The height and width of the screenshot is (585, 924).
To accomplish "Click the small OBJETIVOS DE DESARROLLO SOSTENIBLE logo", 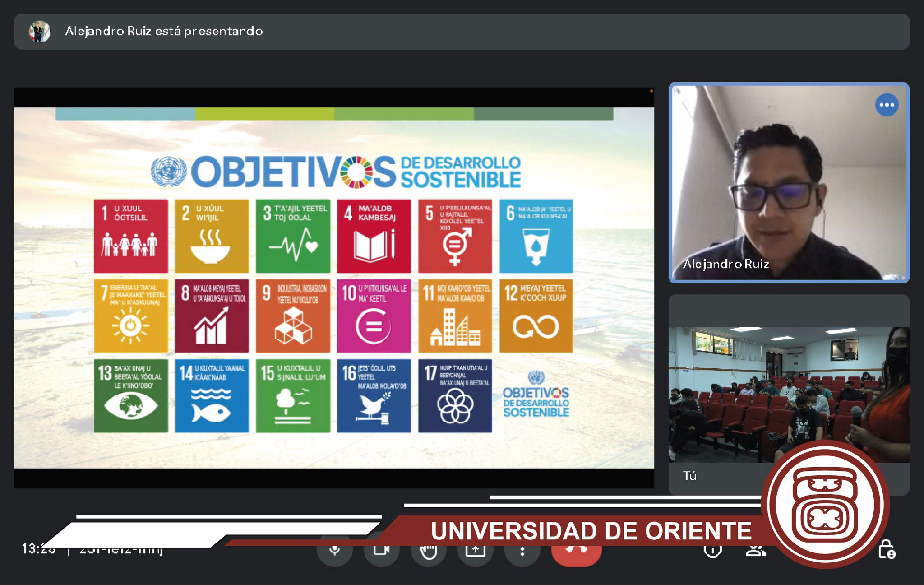I will (x=536, y=395).
